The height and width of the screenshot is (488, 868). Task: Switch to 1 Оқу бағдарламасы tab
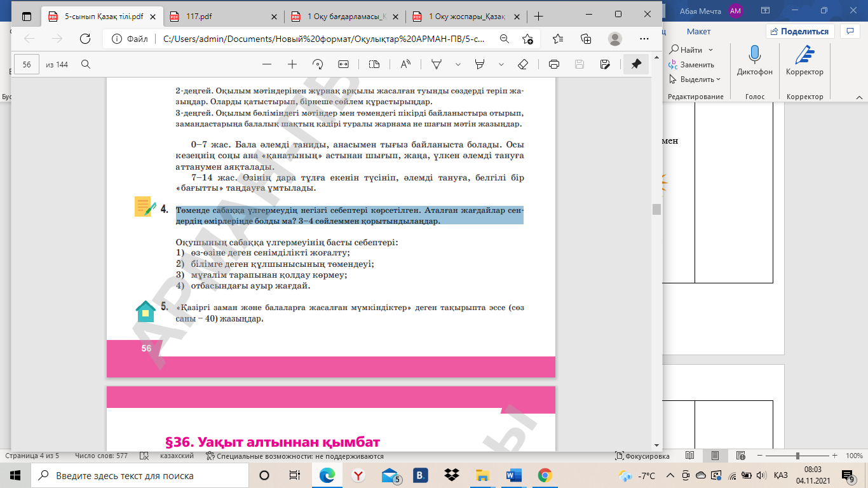click(345, 17)
